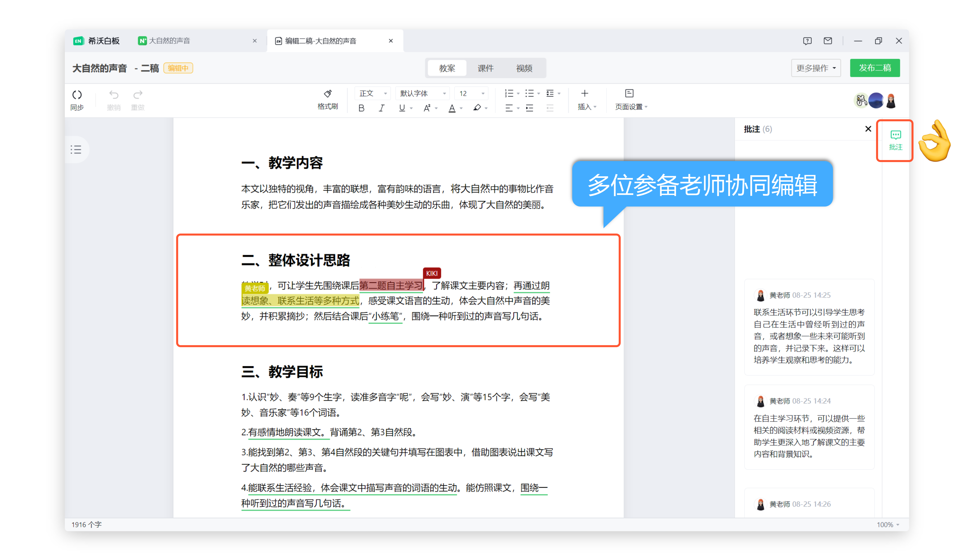Click the highlighted text 第二题自主学习
This screenshot has height=560, width=974.
(x=391, y=285)
